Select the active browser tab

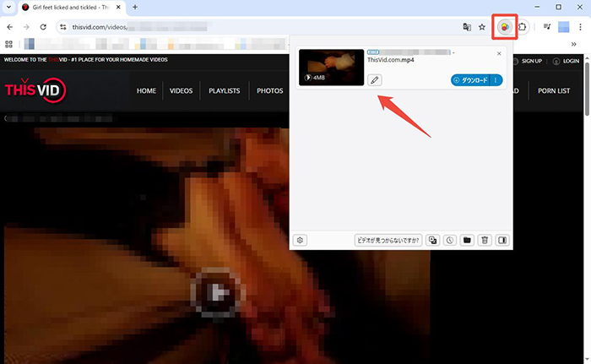point(72,7)
